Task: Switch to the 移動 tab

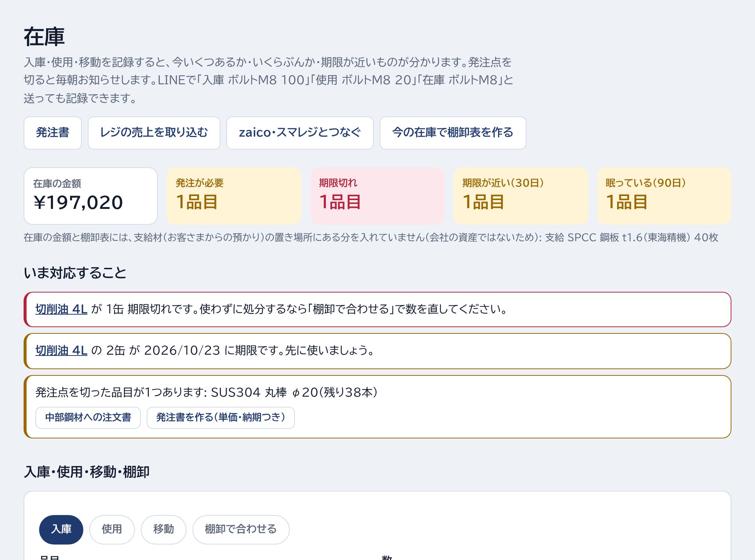Action: pos(164,529)
